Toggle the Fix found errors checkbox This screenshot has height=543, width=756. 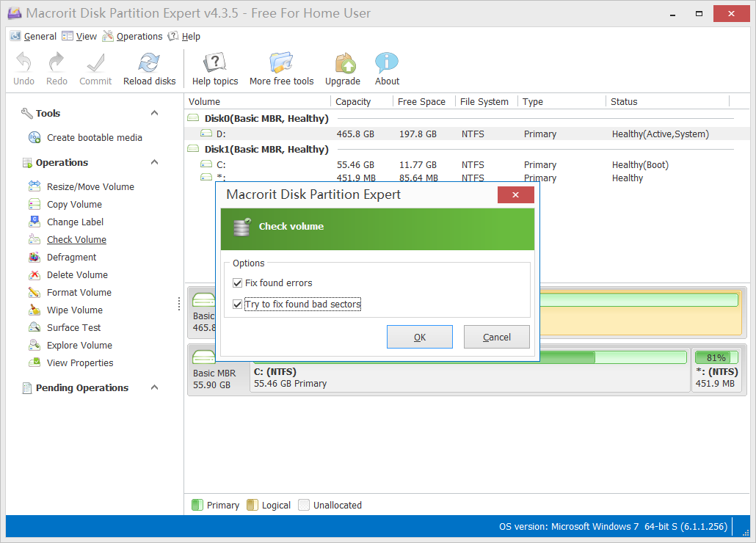(x=237, y=283)
